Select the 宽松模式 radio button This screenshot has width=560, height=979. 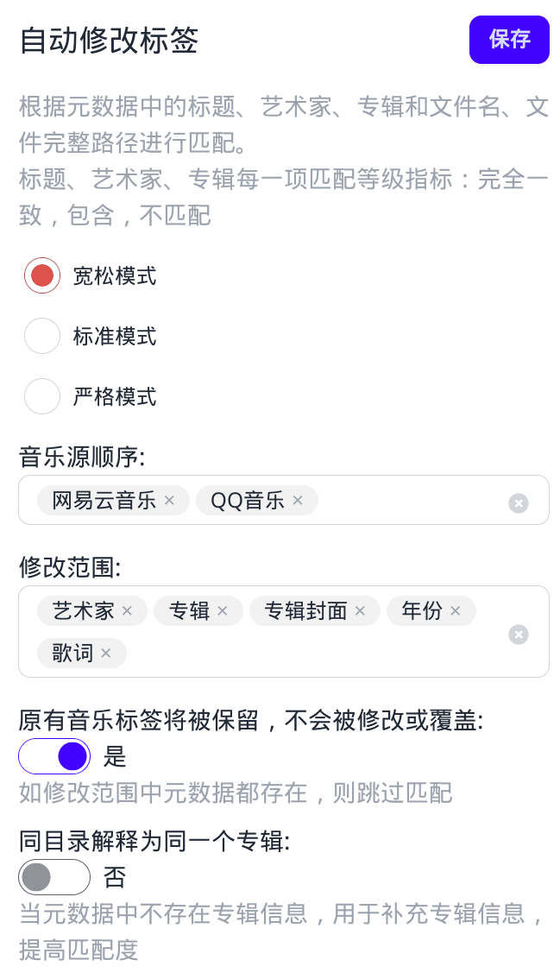[42, 275]
